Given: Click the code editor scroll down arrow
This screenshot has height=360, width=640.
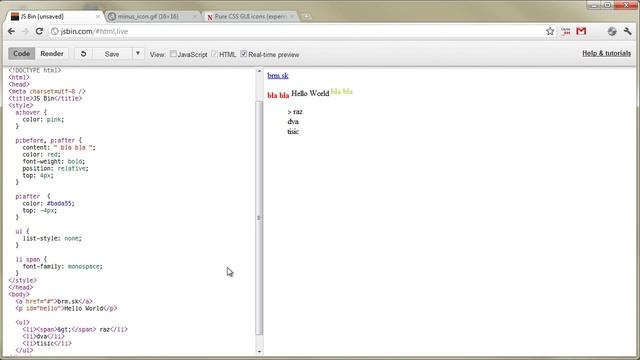Looking at the screenshot, I should coord(259,351).
